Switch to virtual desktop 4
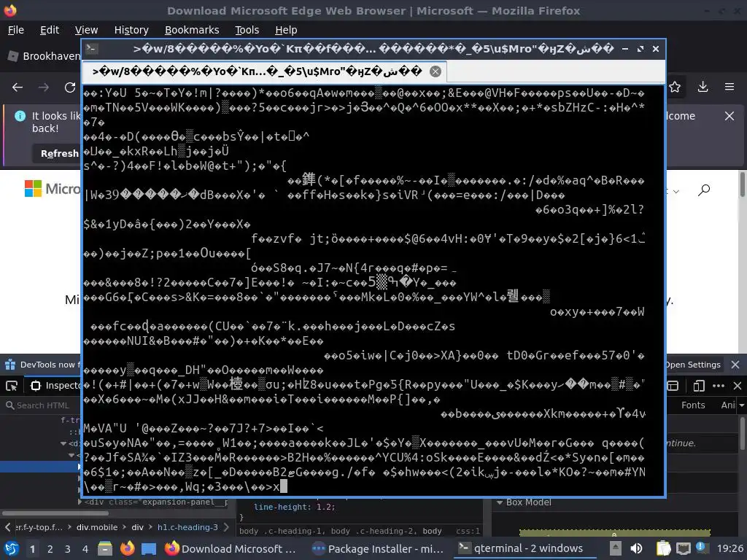The image size is (747, 560). pos(85,549)
